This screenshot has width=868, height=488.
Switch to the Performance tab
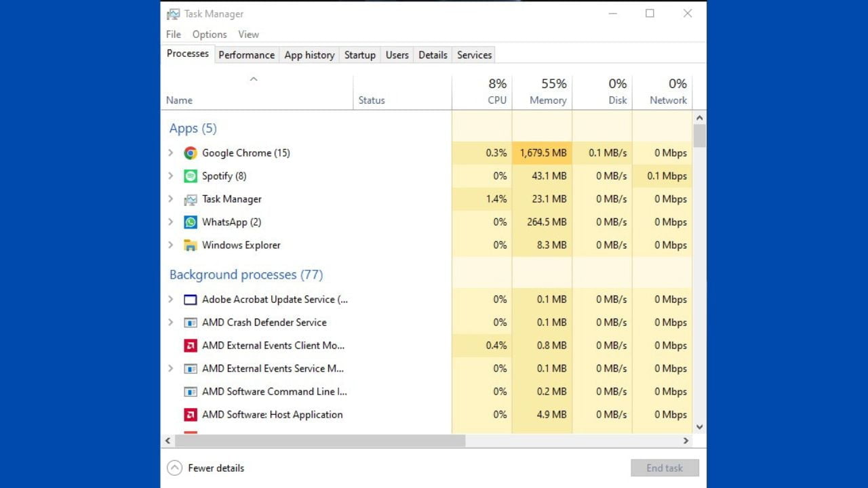[247, 55]
